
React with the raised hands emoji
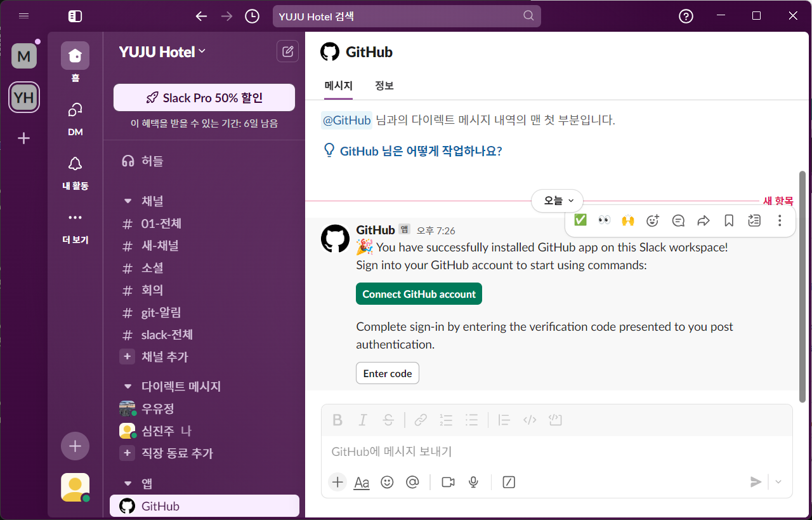coord(628,220)
